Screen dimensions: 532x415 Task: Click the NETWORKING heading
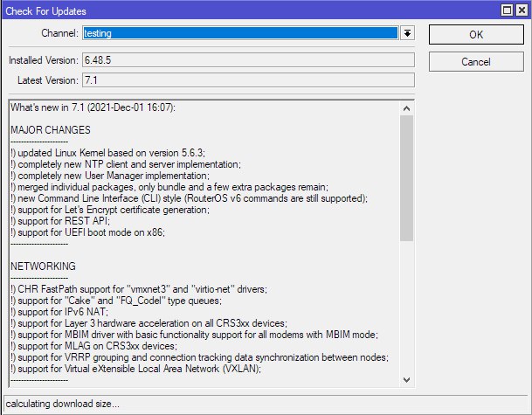43,266
